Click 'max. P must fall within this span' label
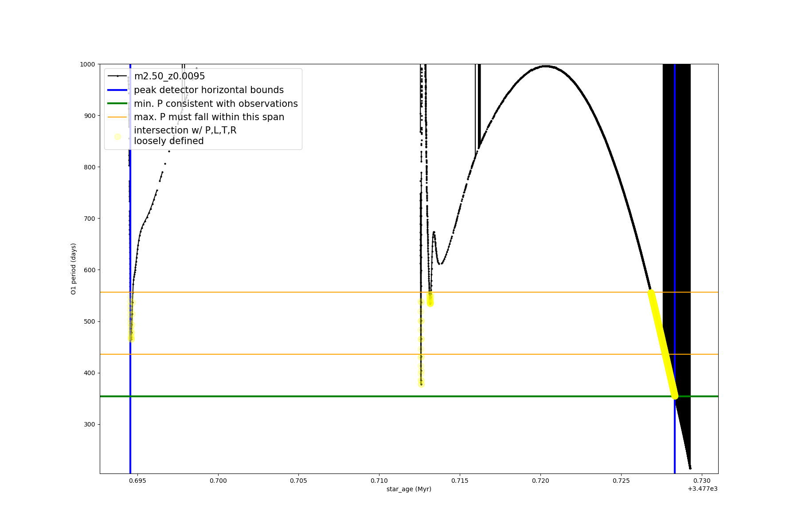Image resolution: width=798 pixels, height=532 pixels. 209,117
